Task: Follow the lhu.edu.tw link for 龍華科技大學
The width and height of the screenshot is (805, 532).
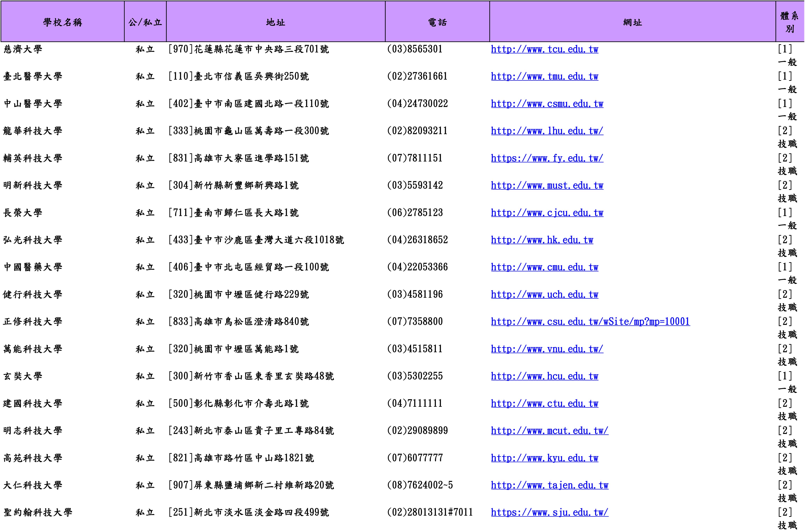Action: point(547,131)
